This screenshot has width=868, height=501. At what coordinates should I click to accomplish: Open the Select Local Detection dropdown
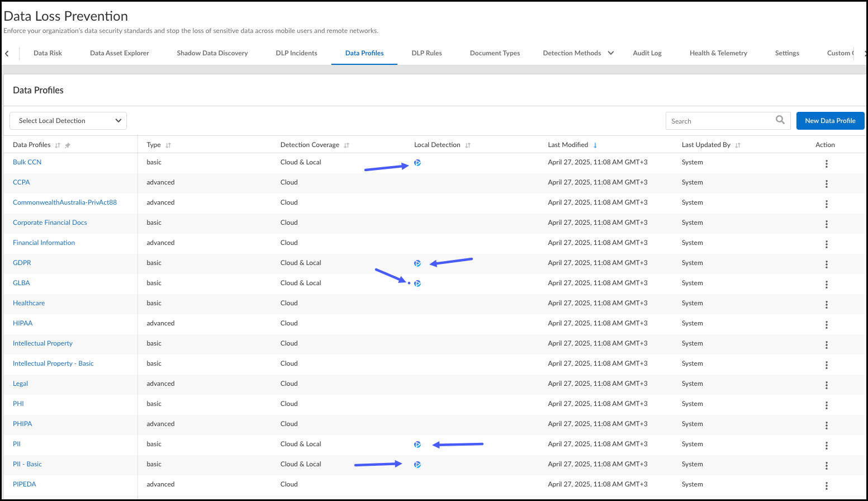click(68, 121)
